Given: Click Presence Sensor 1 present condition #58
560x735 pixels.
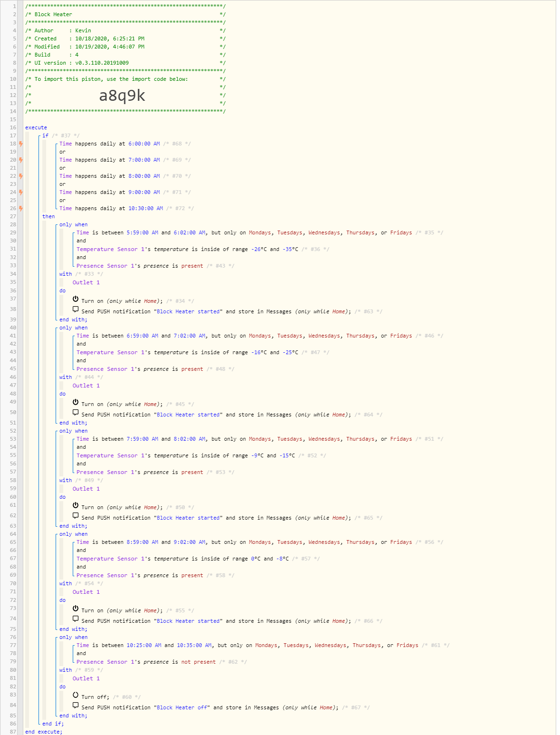Looking at the screenshot, I should tap(155, 575).
